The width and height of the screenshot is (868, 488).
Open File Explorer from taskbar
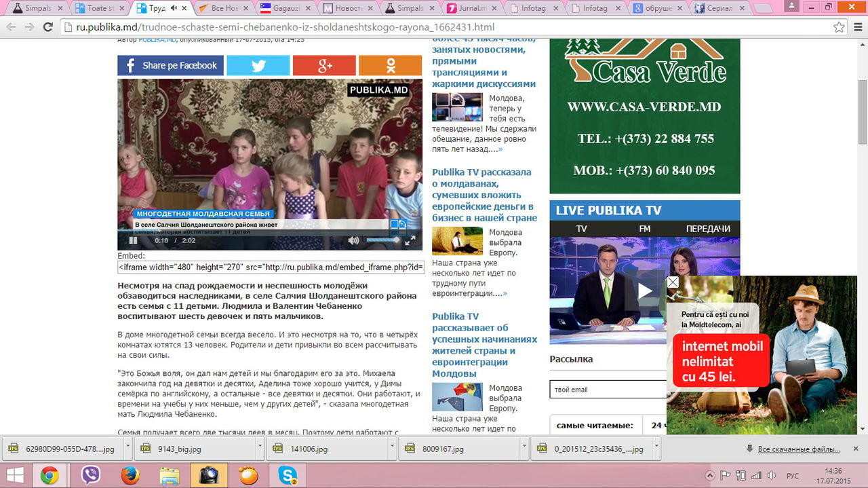coord(169,476)
